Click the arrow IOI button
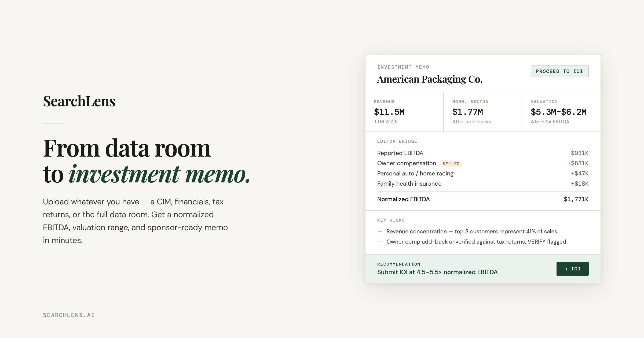The width and height of the screenshot is (644, 338). click(x=572, y=269)
